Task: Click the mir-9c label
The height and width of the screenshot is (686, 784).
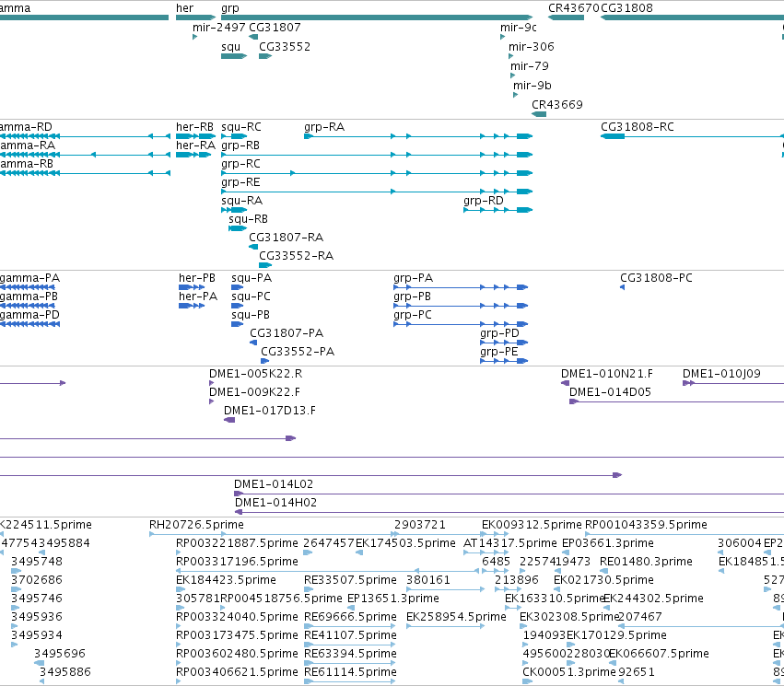Action: 519,28
